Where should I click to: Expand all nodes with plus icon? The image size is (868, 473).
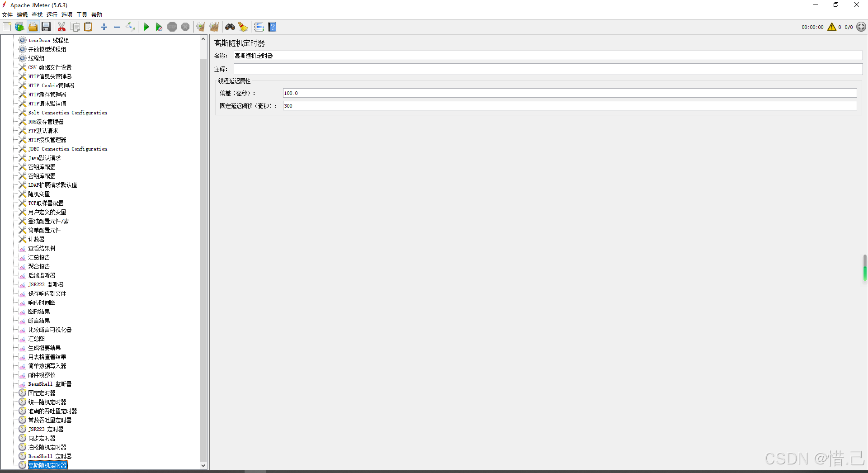pos(104,27)
